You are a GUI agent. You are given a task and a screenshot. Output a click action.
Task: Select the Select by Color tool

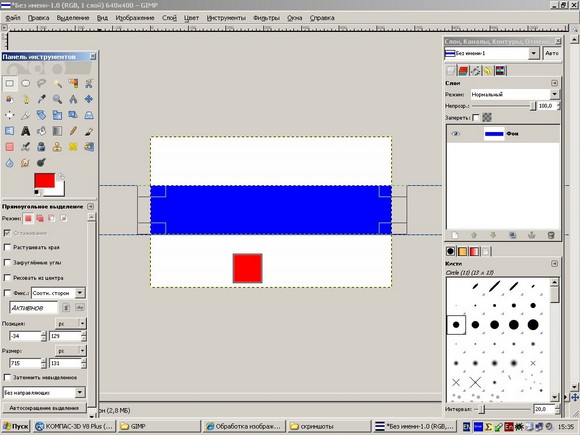(x=73, y=83)
